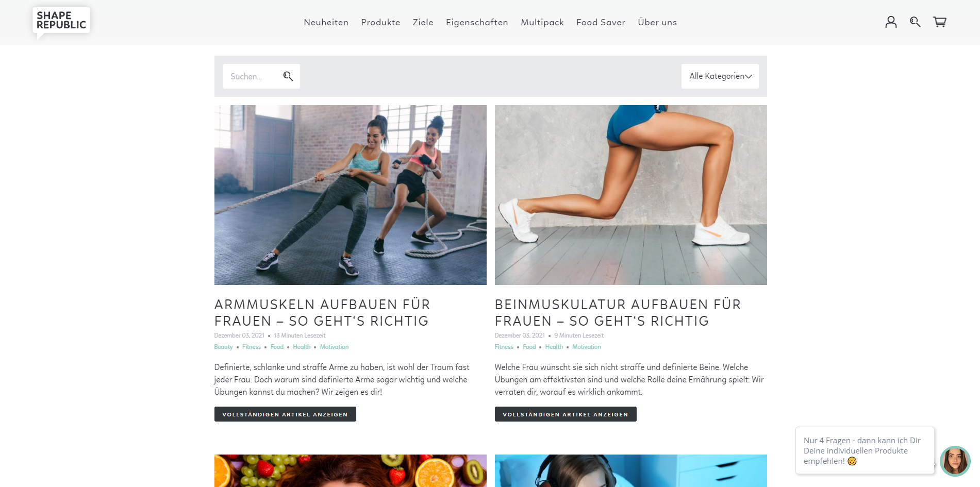Click the product recommendation chat bubble
The image size is (980, 487).
tap(865, 450)
